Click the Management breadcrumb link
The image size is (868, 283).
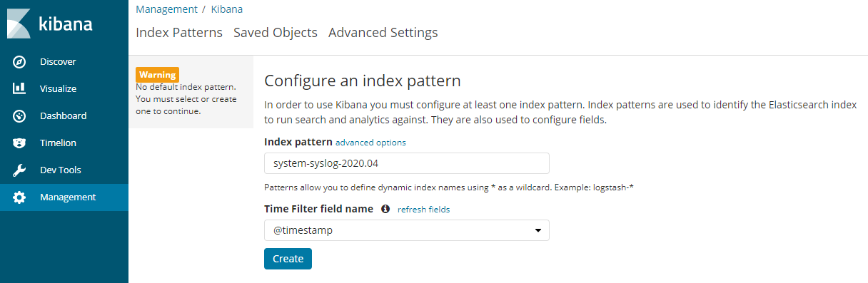click(x=166, y=9)
